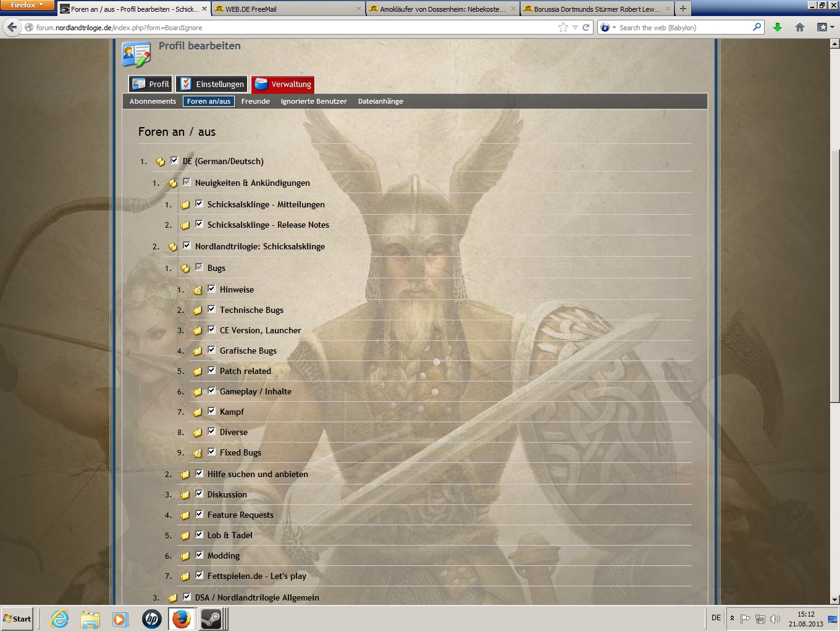This screenshot has width=840, height=632.
Task: Toggle the Nordlandtrilogie: Schicksalsklinge checkbox
Action: pos(187,246)
